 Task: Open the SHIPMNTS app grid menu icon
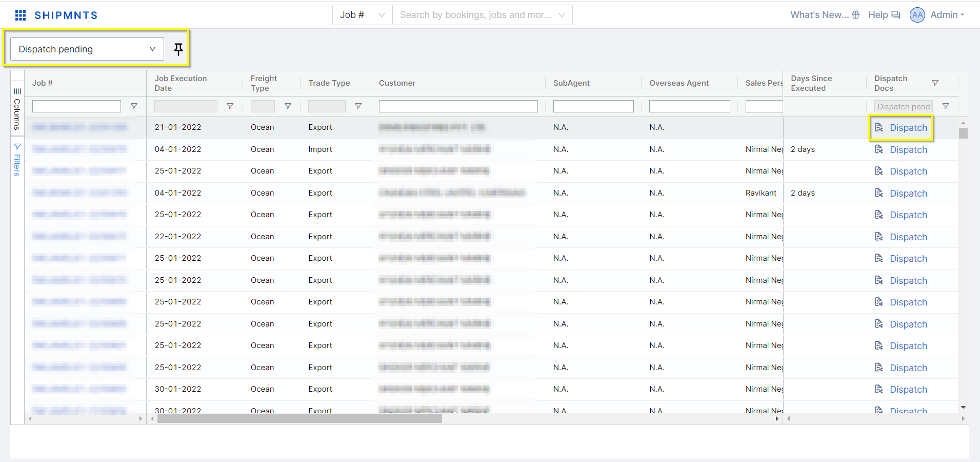(x=21, y=15)
